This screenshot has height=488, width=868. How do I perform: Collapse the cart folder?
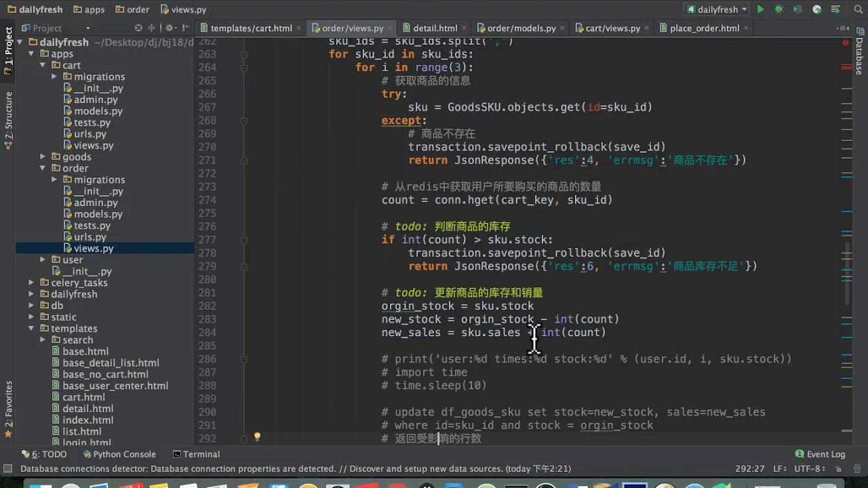(43, 65)
